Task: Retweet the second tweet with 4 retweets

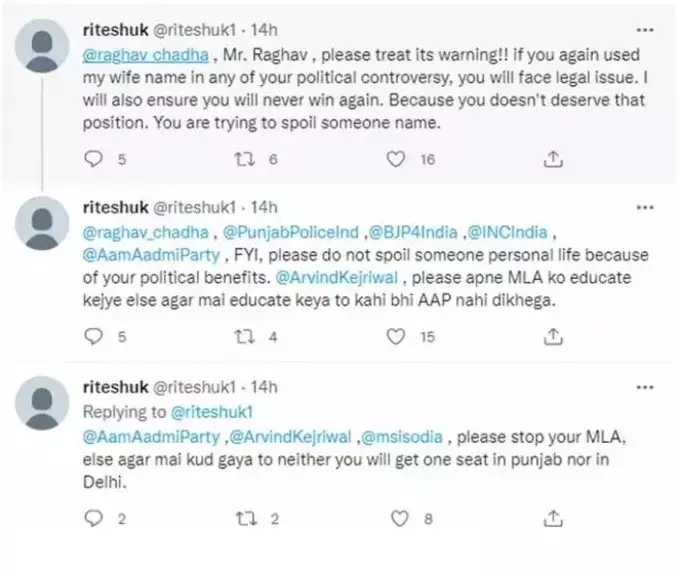Action: click(x=243, y=337)
